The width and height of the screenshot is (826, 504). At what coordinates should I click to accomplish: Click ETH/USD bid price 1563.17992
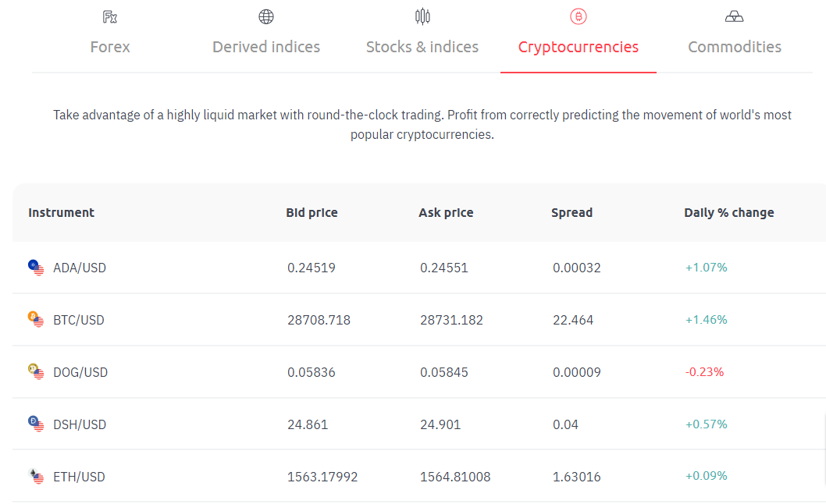[x=322, y=477]
